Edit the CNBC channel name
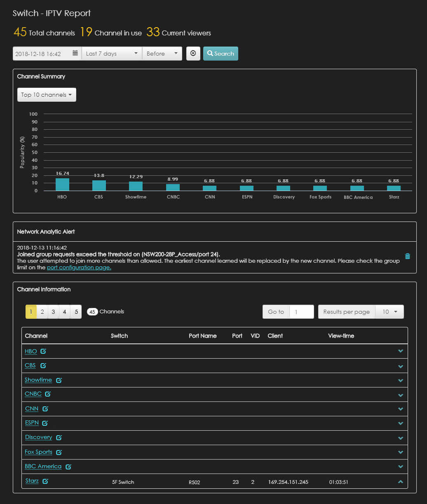Image resolution: width=427 pixels, height=504 pixels. tap(48, 394)
